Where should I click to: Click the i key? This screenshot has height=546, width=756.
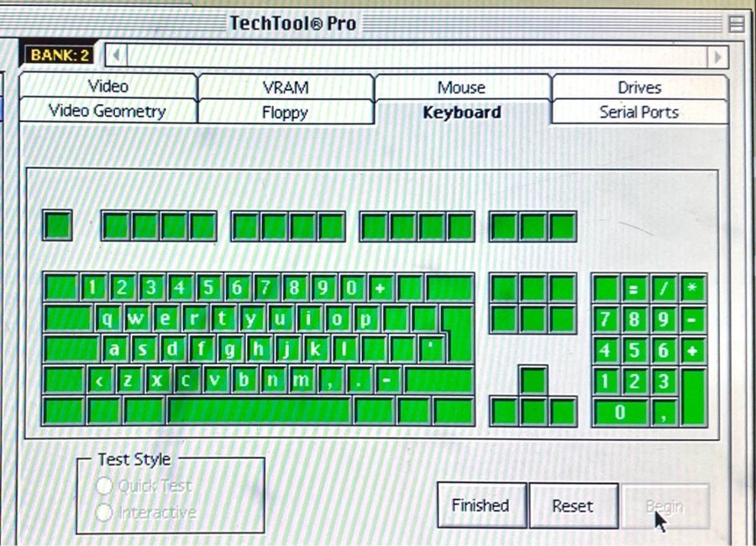click(x=308, y=319)
